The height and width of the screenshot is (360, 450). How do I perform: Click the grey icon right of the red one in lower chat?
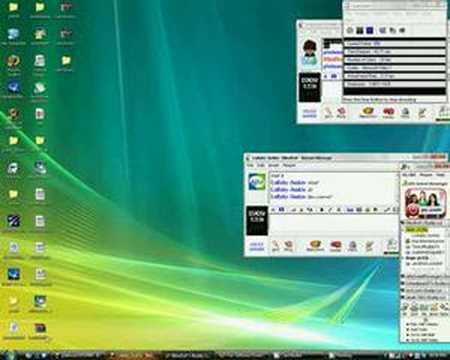click(353, 246)
